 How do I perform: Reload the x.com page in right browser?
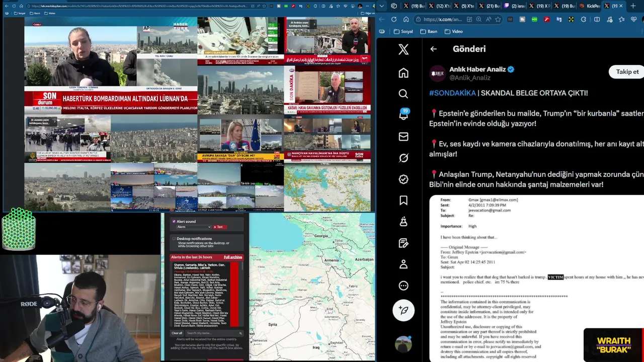click(393, 20)
